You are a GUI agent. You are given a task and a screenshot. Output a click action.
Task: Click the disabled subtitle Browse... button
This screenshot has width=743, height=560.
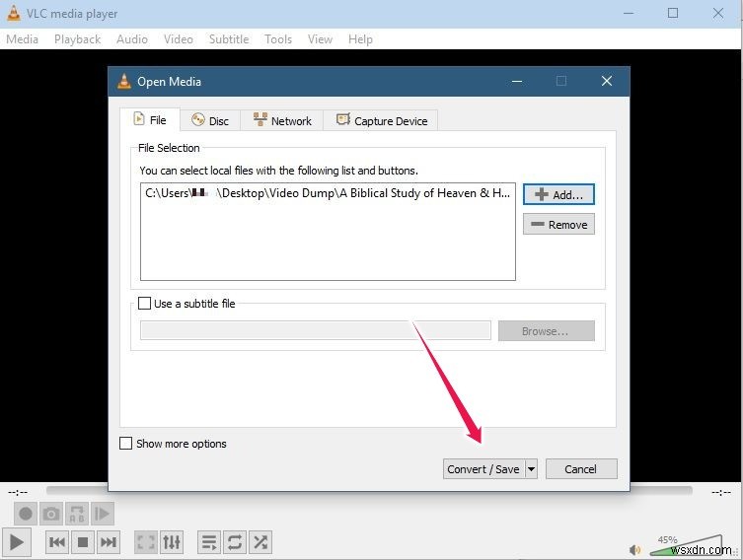tap(546, 331)
